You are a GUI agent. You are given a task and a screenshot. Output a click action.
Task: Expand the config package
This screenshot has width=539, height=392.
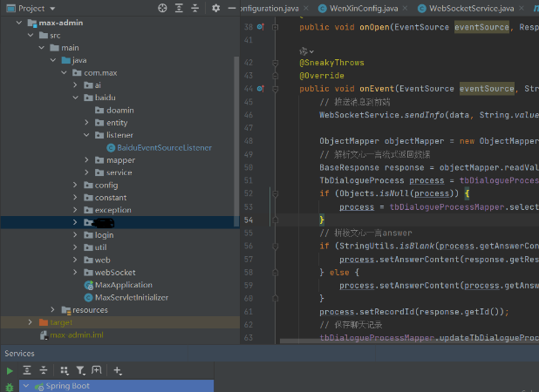pyautogui.click(x=75, y=185)
